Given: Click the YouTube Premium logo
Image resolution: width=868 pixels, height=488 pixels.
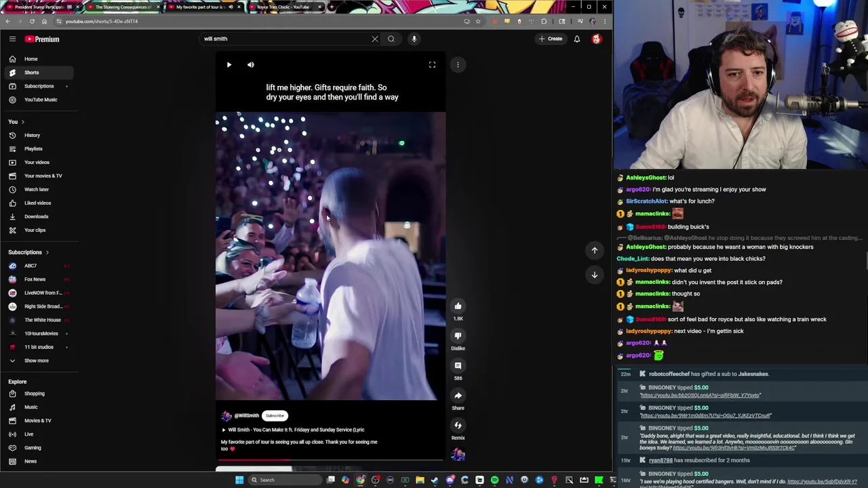Looking at the screenshot, I should pyautogui.click(x=43, y=39).
